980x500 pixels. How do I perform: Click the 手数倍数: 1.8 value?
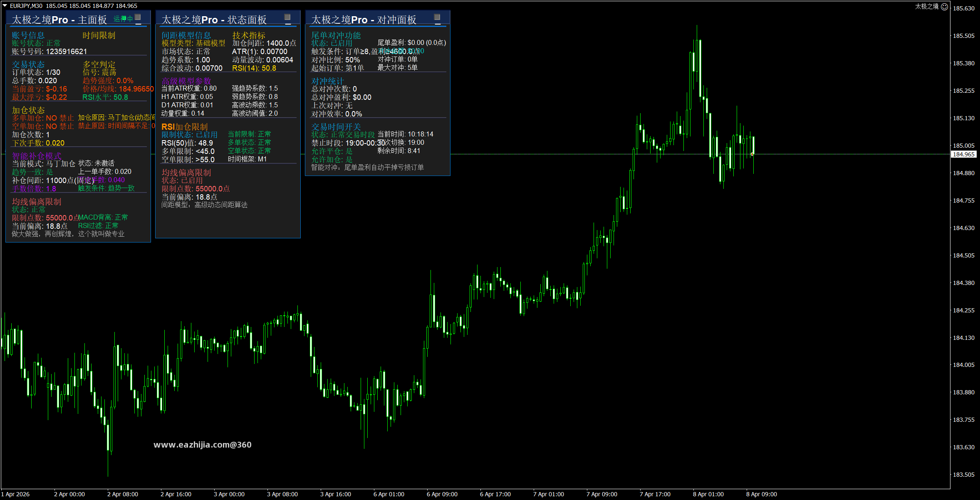coord(34,189)
